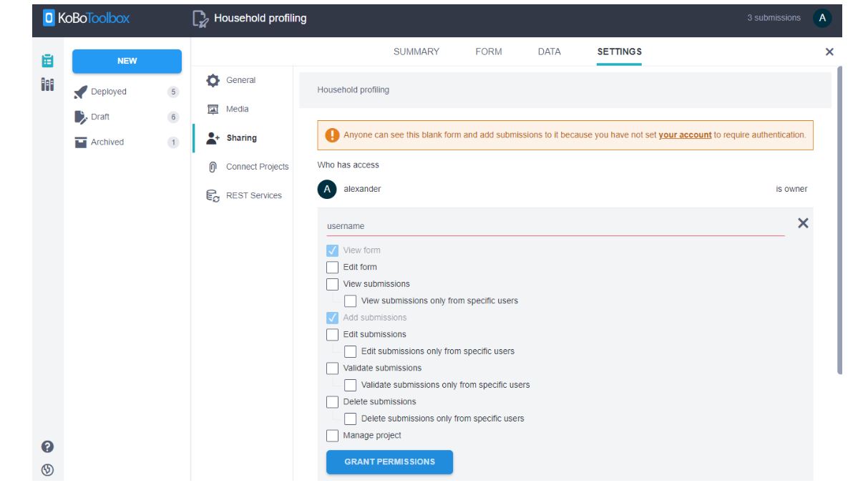
Task: Check the View submissions permission
Action: [333, 284]
